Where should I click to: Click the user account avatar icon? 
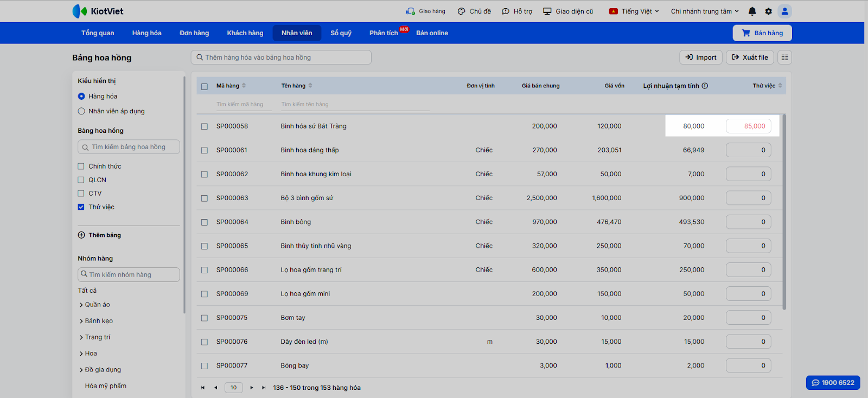pyautogui.click(x=784, y=11)
